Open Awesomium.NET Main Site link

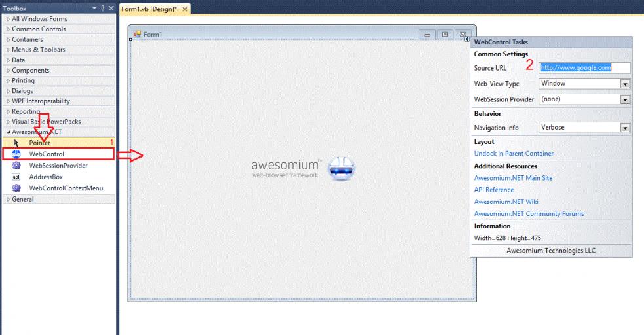click(x=513, y=178)
